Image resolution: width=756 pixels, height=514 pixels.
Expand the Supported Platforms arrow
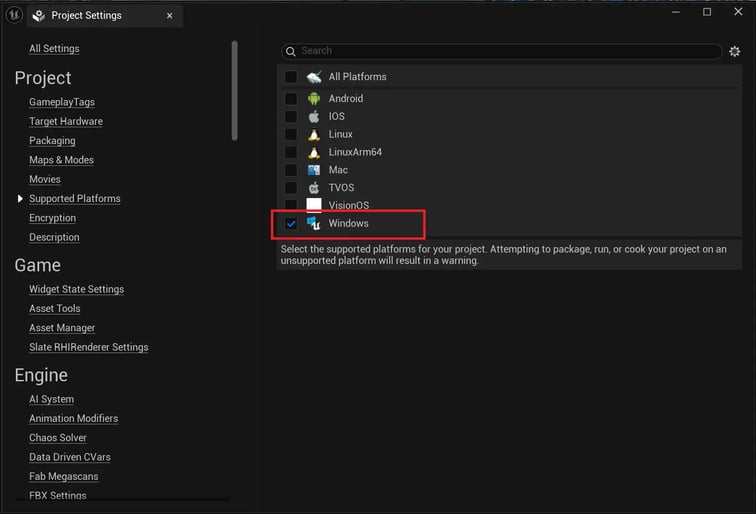pos(20,199)
